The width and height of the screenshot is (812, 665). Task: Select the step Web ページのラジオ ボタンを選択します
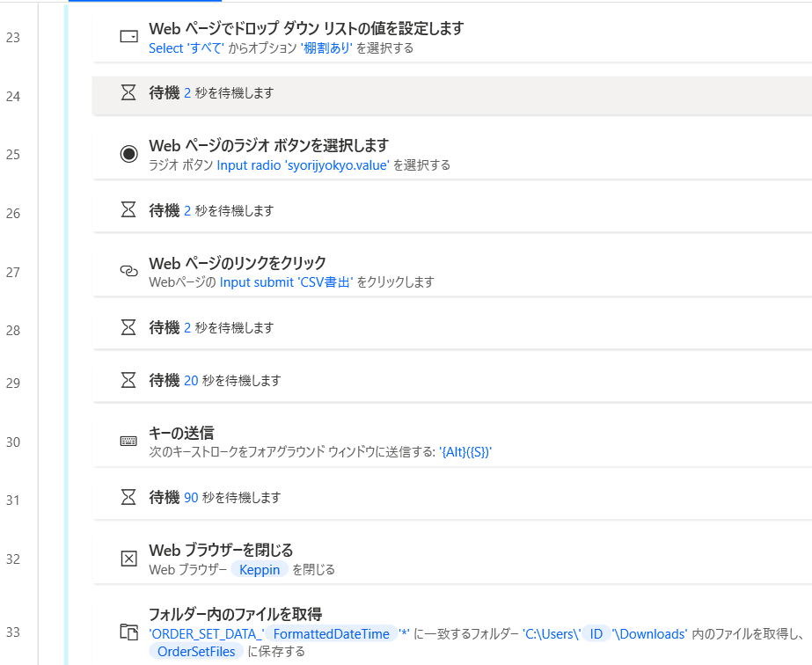click(x=269, y=145)
